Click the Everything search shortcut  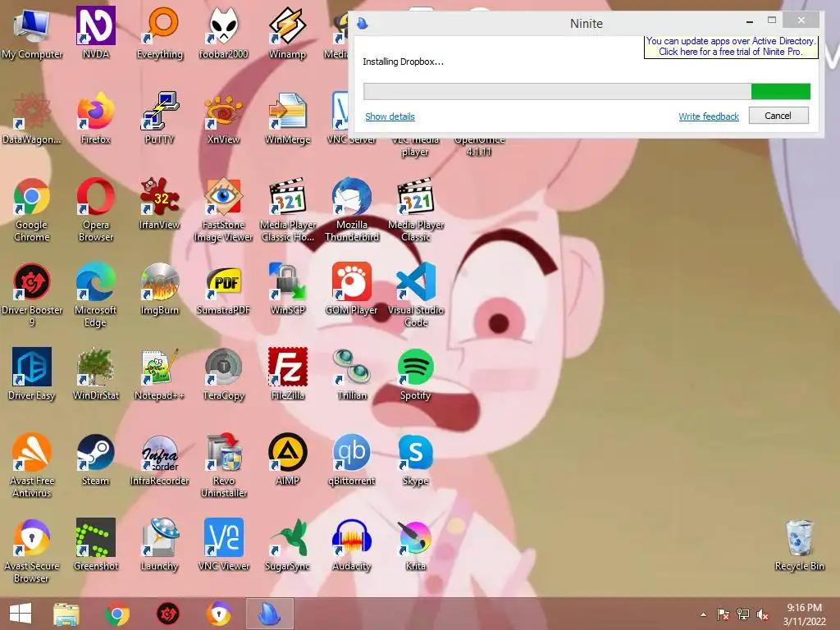160,32
